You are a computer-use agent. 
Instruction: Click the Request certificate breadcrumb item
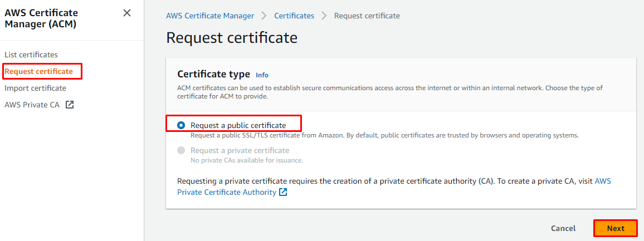click(367, 16)
